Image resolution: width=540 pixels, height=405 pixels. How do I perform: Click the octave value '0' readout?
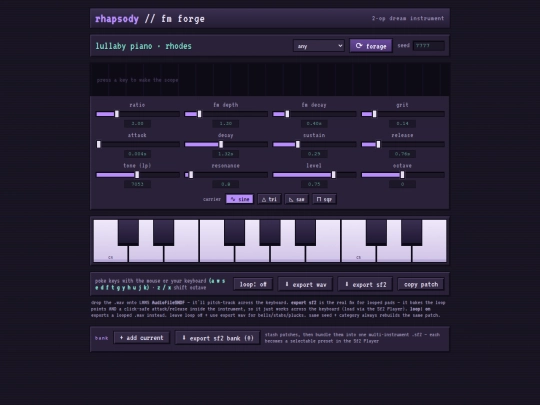[x=403, y=184]
